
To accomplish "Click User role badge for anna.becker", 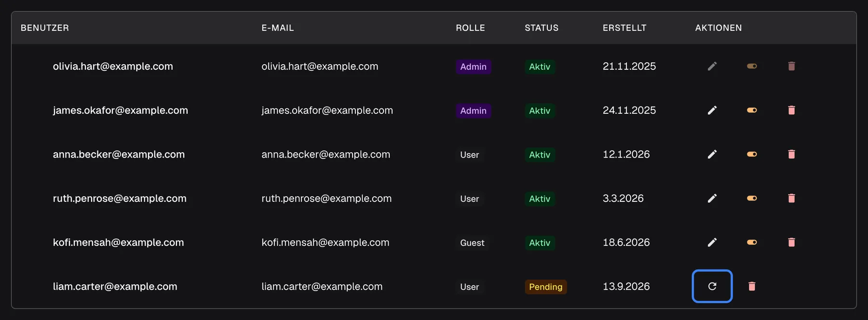I will 470,155.
